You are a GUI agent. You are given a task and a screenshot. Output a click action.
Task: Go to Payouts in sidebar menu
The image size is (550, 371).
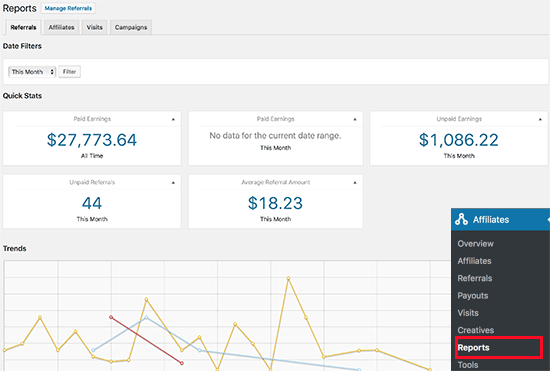(x=472, y=296)
